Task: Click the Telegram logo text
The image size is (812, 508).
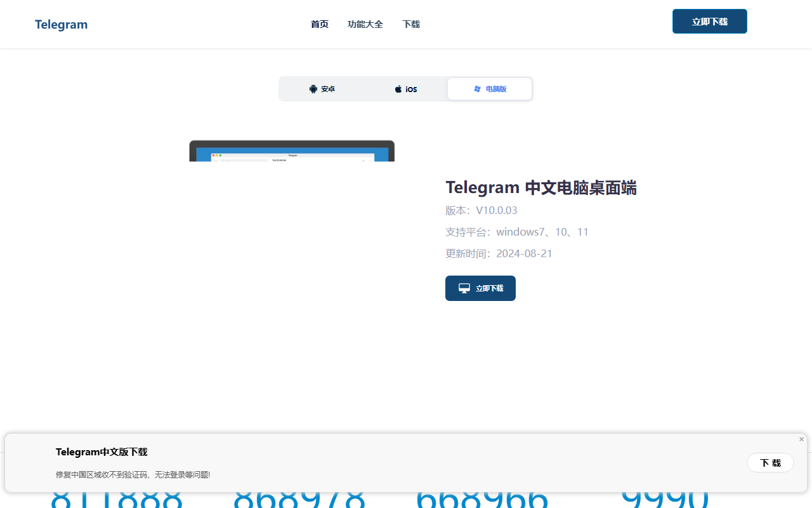Action: pyautogui.click(x=61, y=25)
